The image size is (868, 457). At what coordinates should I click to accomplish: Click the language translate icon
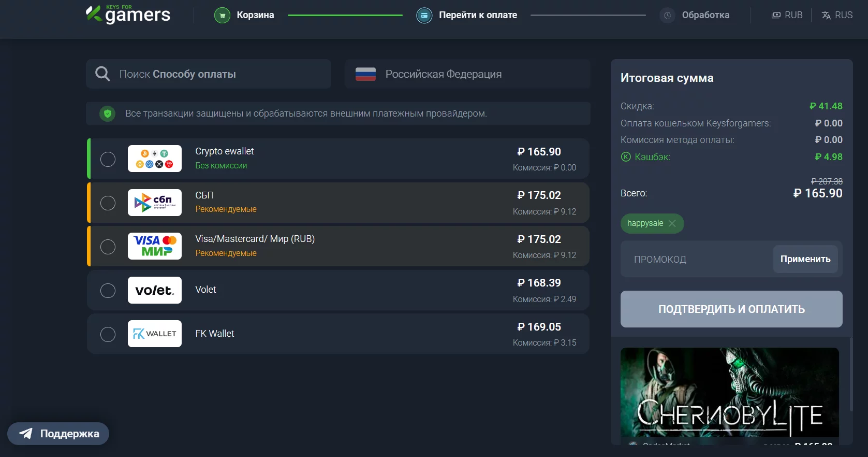826,15
